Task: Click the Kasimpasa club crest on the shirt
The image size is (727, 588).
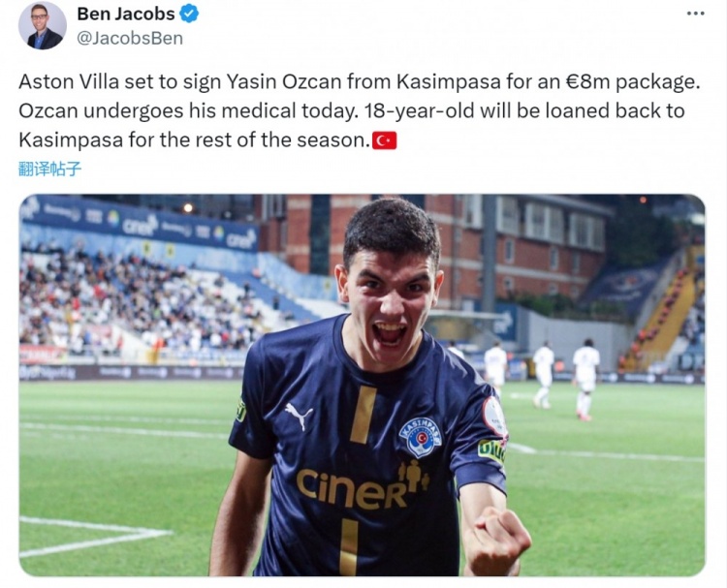Action: click(x=421, y=437)
